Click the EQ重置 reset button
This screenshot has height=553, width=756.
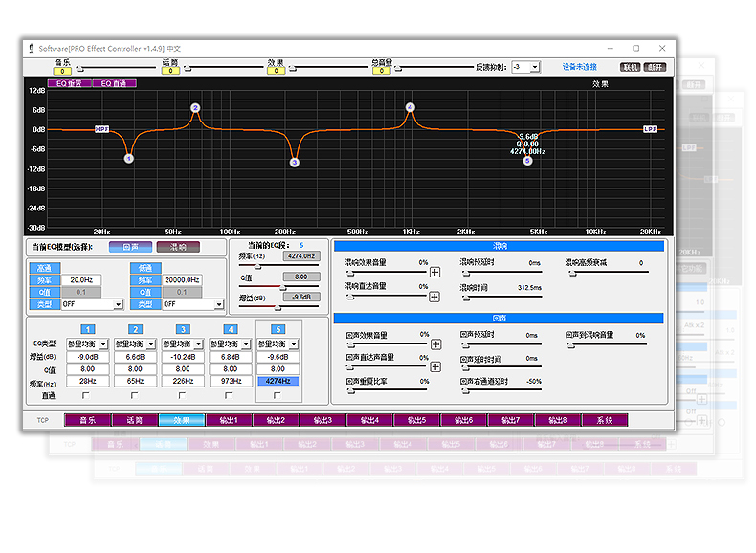coord(70,83)
